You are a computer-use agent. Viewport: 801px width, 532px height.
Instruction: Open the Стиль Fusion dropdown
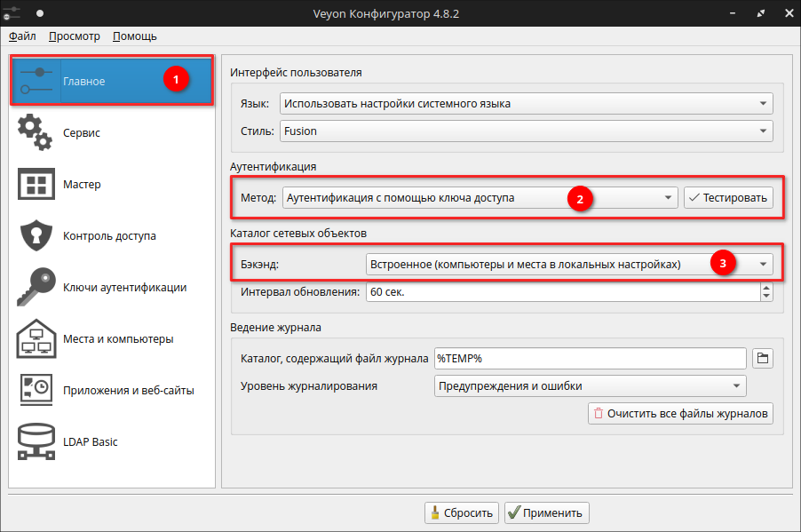[527, 131]
